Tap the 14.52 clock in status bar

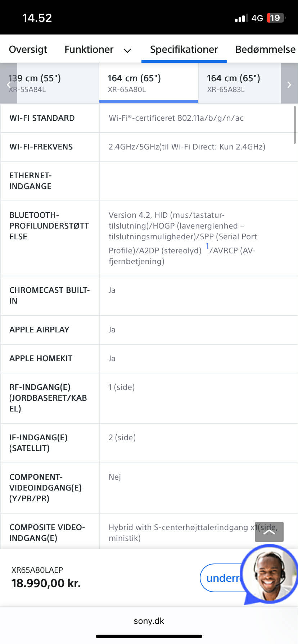(x=37, y=18)
